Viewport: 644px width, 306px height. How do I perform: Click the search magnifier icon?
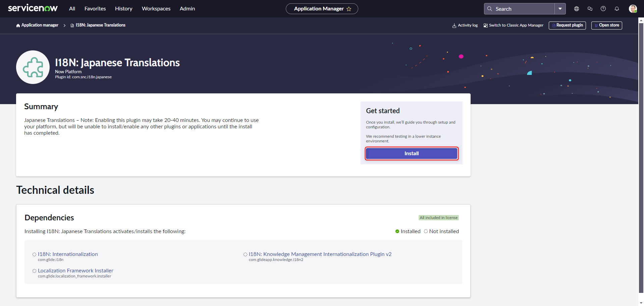point(490,9)
